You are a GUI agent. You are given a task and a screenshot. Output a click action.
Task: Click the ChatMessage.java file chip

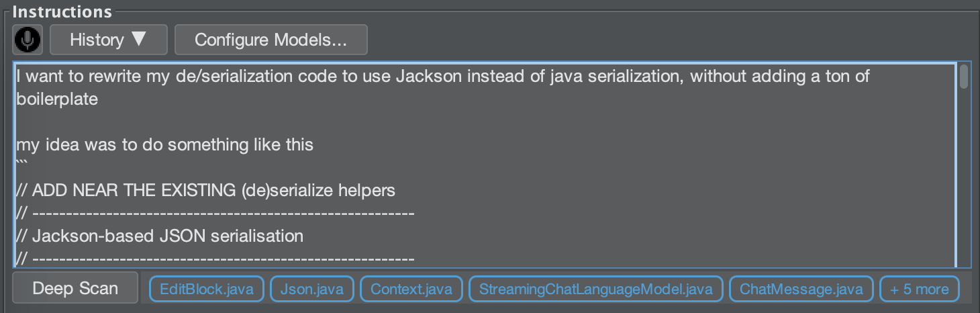(x=801, y=289)
